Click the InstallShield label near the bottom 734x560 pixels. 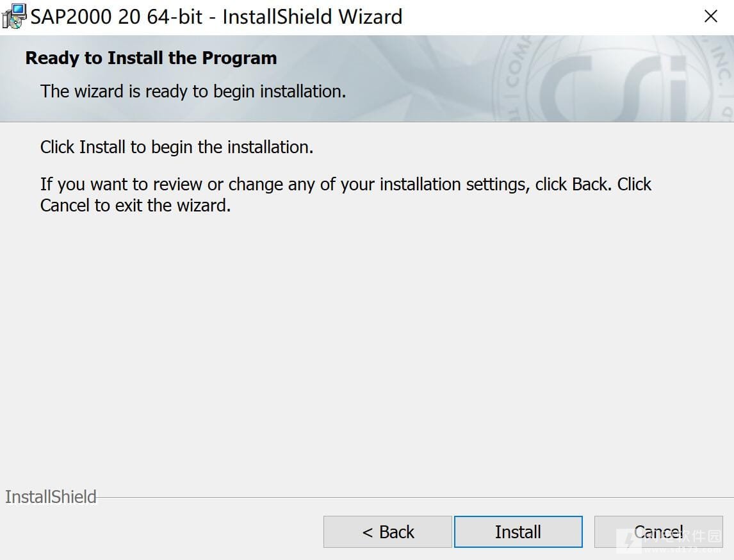tap(51, 497)
